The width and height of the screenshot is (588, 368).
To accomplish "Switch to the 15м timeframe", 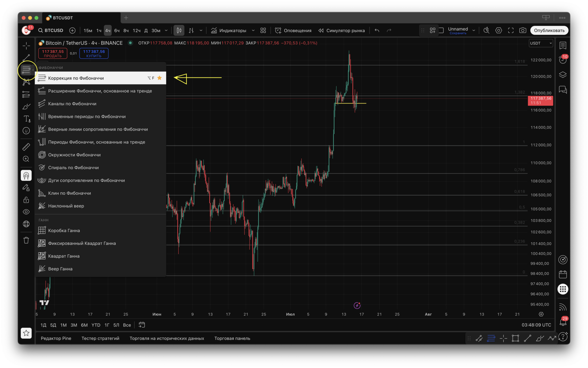I will click(88, 30).
